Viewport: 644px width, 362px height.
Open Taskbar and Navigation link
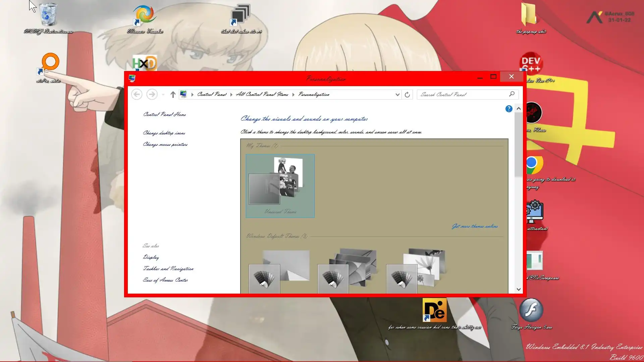(168, 269)
